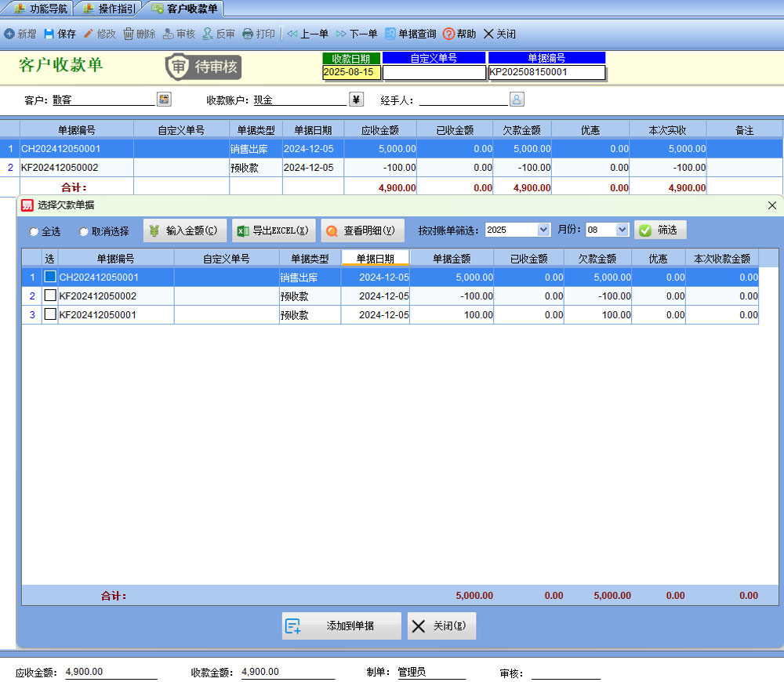
Task: Switch to the 功能导航 tab
Action: tap(40, 9)
